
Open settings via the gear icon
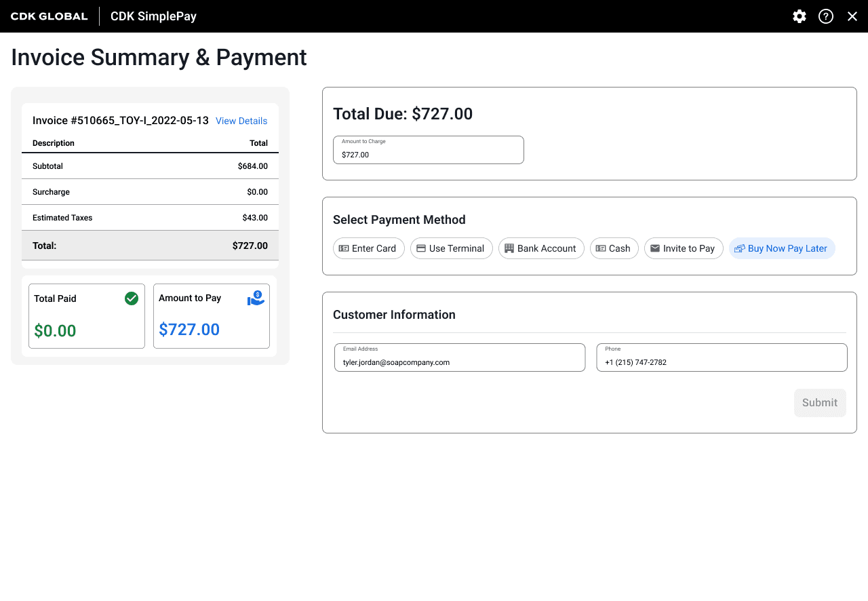pos(800,16)
